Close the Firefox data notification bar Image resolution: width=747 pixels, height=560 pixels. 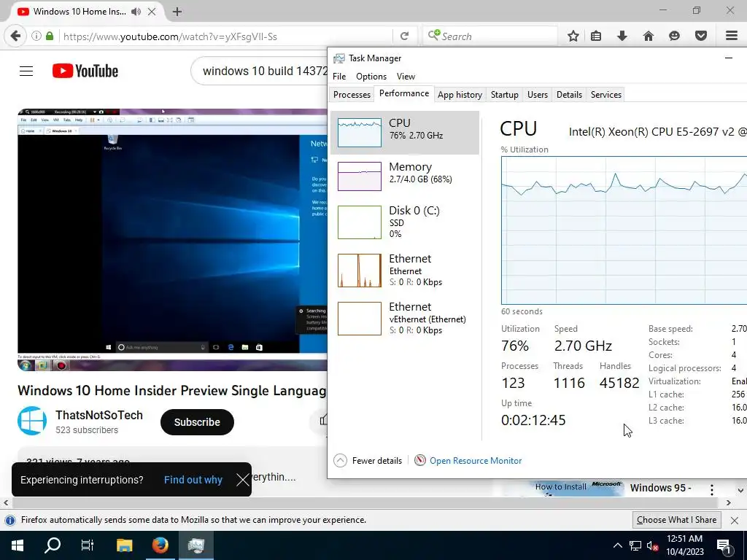[735, 520]
